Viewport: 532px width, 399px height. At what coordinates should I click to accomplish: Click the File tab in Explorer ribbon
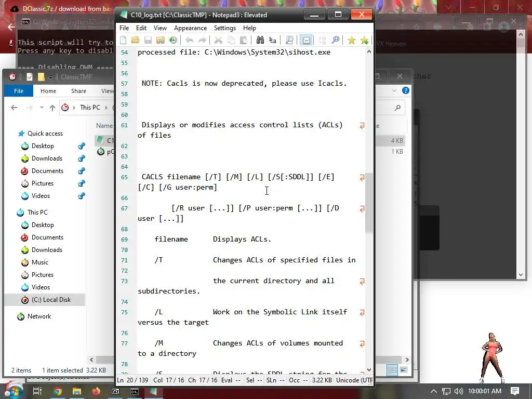coord(19,91)
